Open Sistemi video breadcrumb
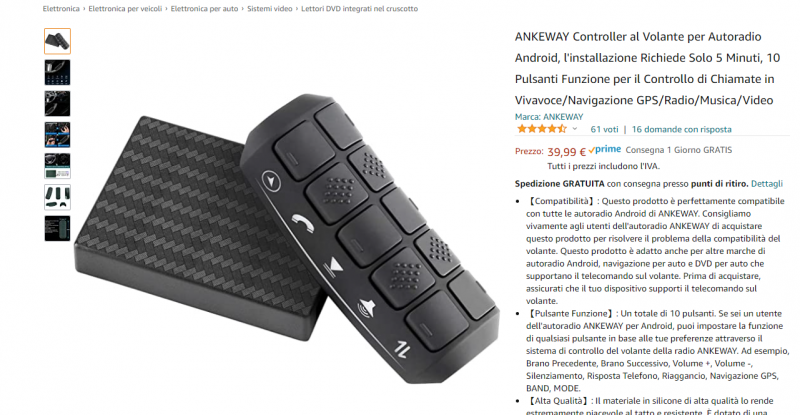Viewport: 800px width, 415px height. click(269, 9)
